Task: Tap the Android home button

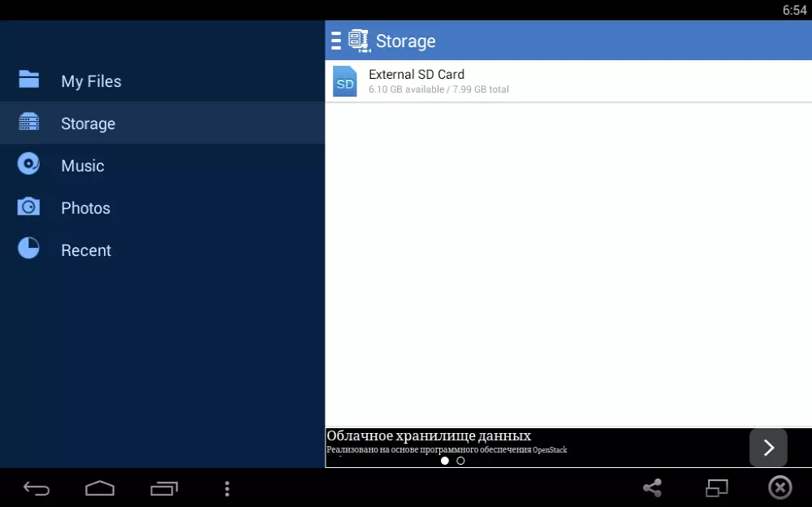Action: tap(100, 488)
